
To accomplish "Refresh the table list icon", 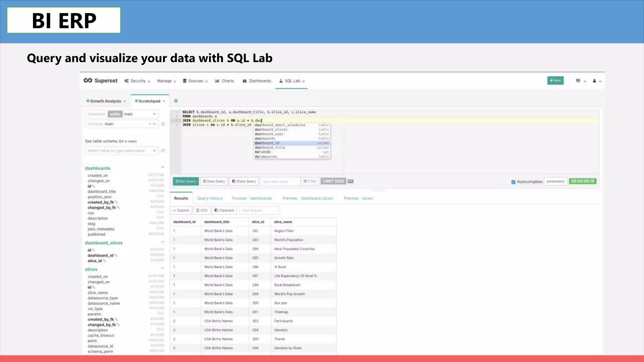I will tap(163, 151).
